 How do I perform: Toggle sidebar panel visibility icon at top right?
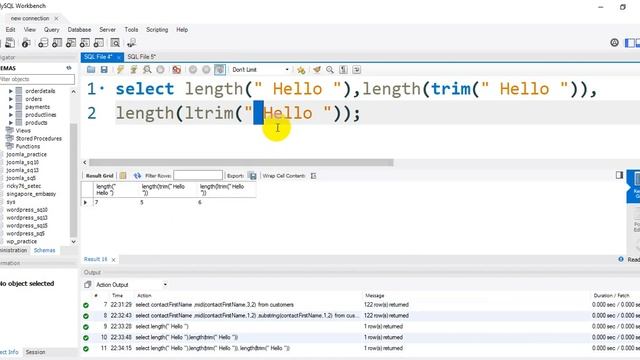click(x=630, y=42)
